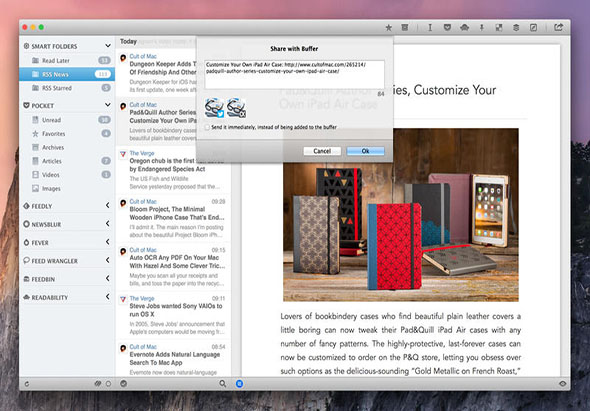Click the Feedly icon in the sidebar
The width and height of the screenshot is (590, 411).
(x=26, y=206)
